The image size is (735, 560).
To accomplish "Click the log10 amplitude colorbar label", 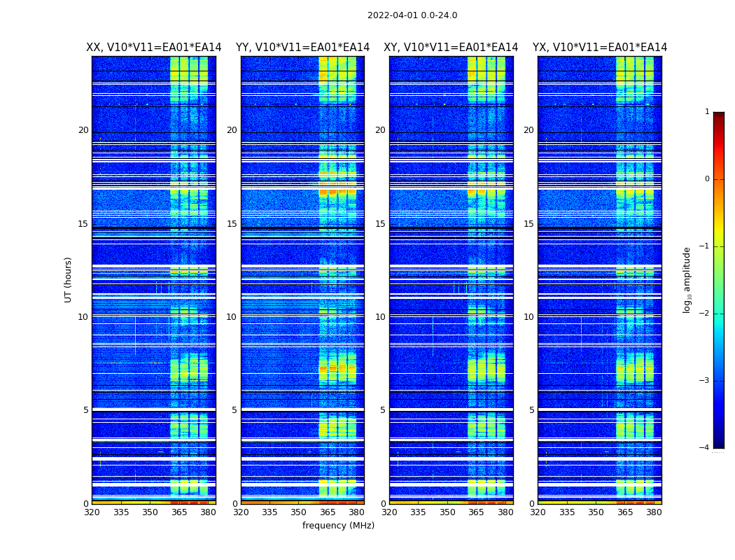I will [687, 280].
